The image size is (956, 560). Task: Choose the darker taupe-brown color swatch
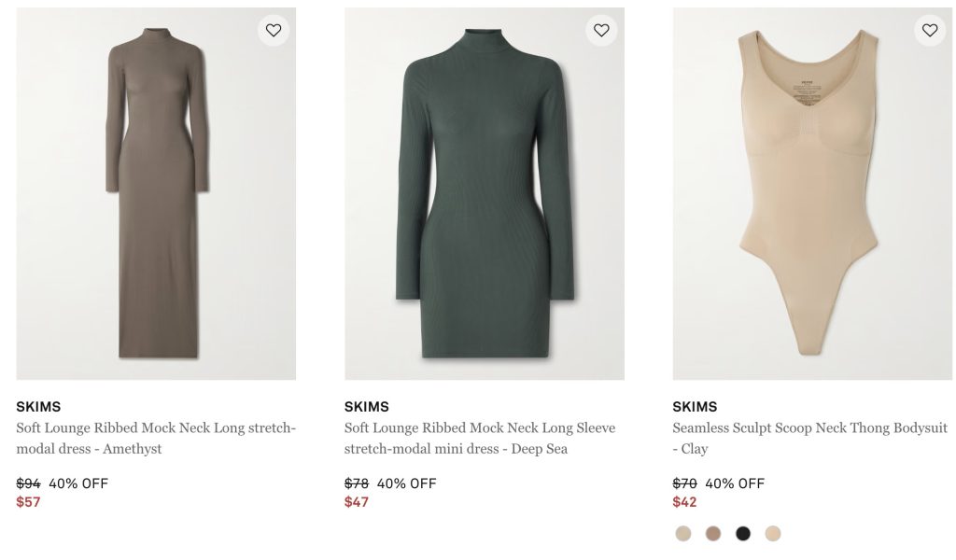point(713,534)
